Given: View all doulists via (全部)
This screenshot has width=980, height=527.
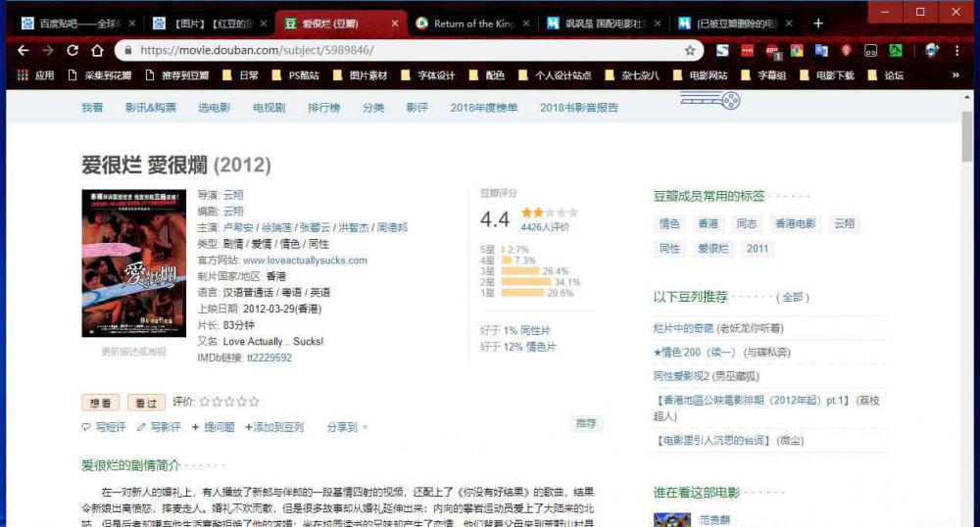Looking at the screenshot, I should pyautogui.click(x=793, y=297).
